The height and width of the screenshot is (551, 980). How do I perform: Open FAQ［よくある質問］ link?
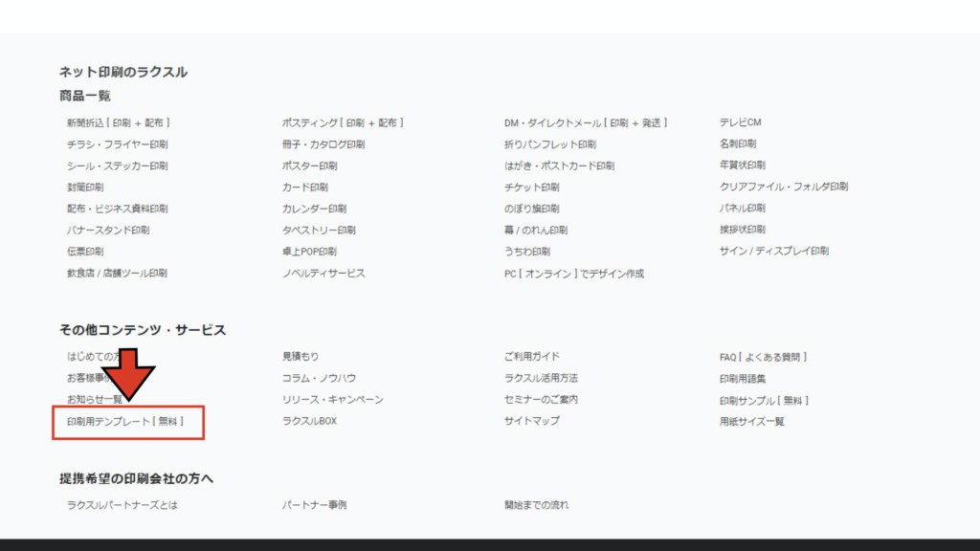764,358
